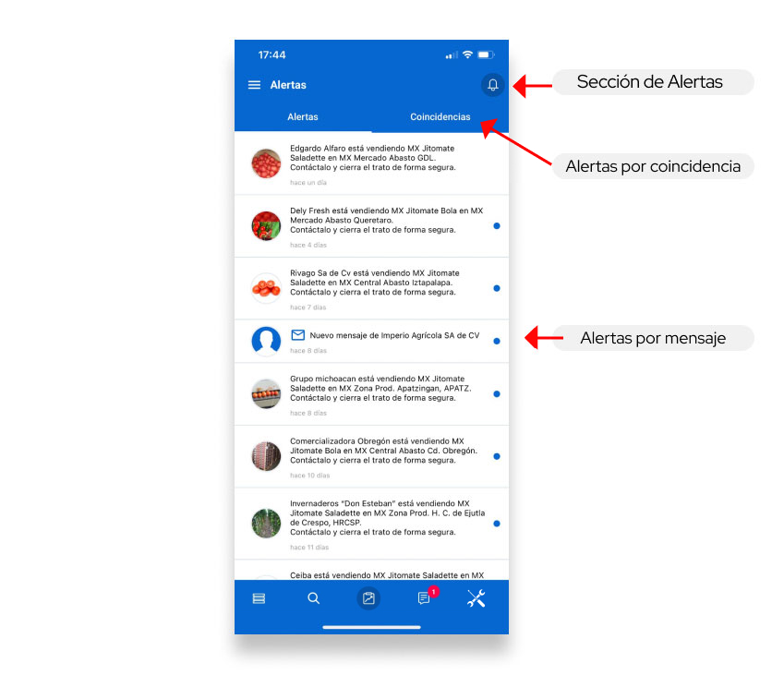Open the center chart icon in bottom bar
This screenshot has height=675, width=784.
368,598
